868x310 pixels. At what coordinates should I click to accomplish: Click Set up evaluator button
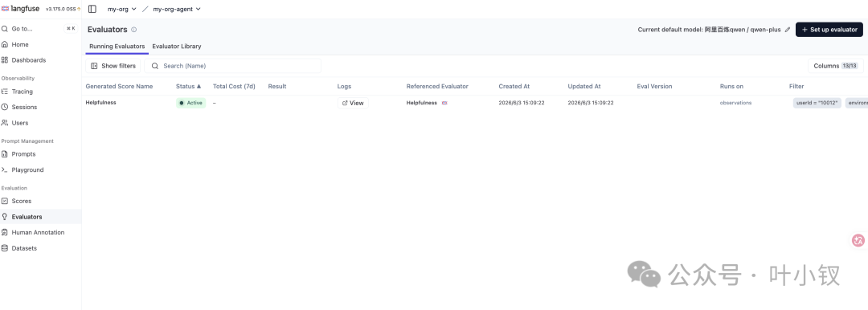point(829,30)
